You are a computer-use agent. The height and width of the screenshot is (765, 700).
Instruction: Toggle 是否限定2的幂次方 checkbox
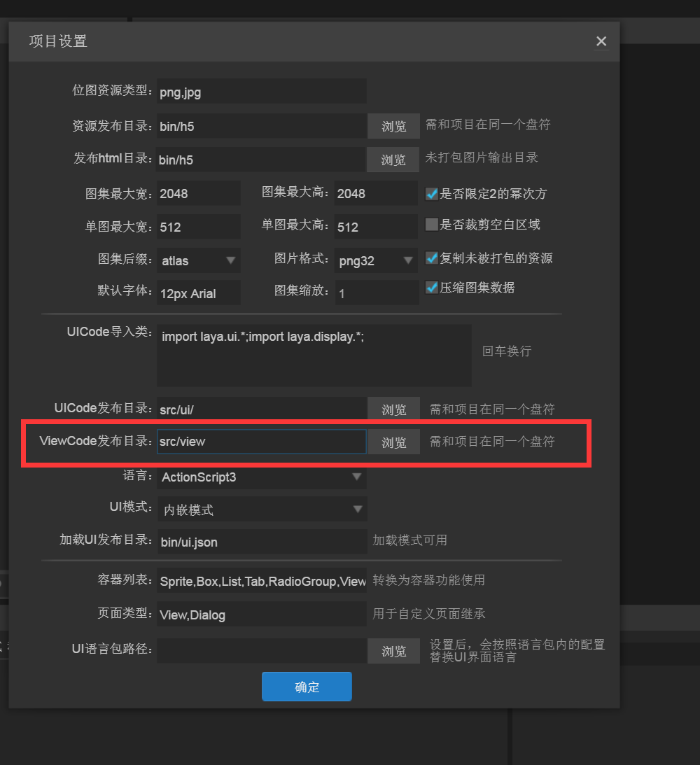click(x=431, y=194)
